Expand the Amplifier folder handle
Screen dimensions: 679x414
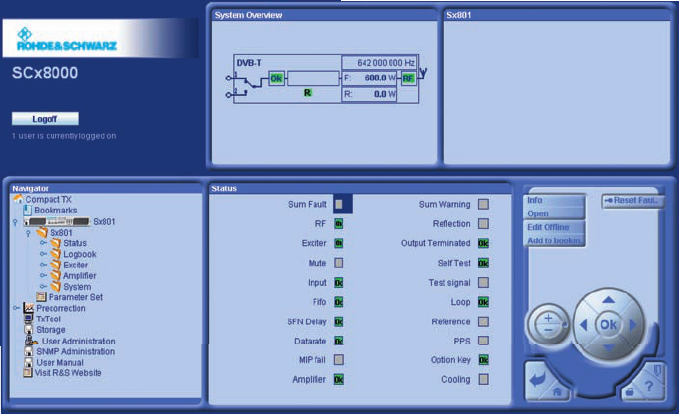pyautogui.click(x=43, y=275)
